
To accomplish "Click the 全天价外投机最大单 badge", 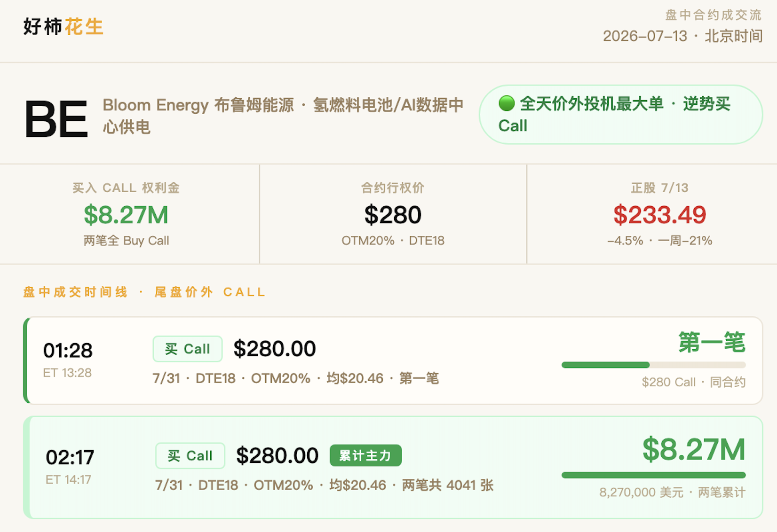I will (x=621, y=115).
